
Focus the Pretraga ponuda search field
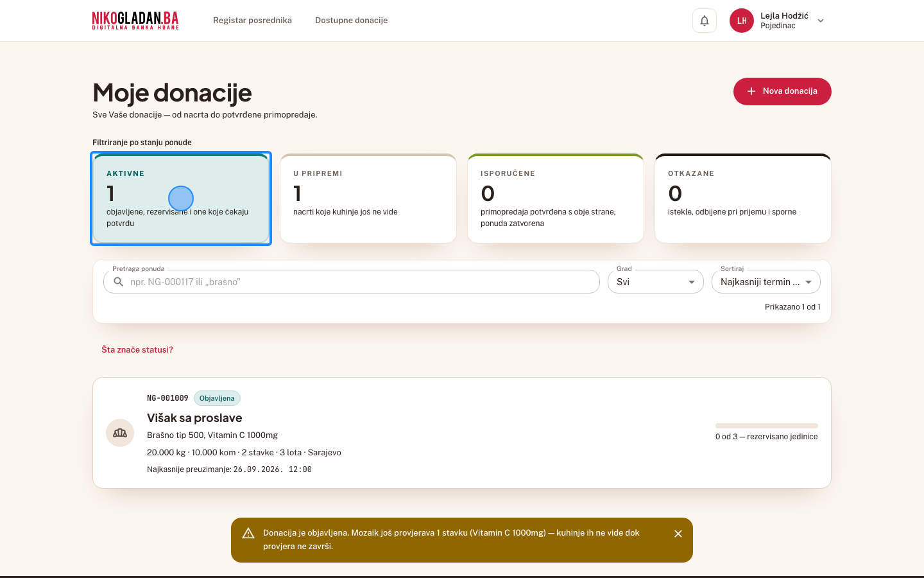(352, 282)
